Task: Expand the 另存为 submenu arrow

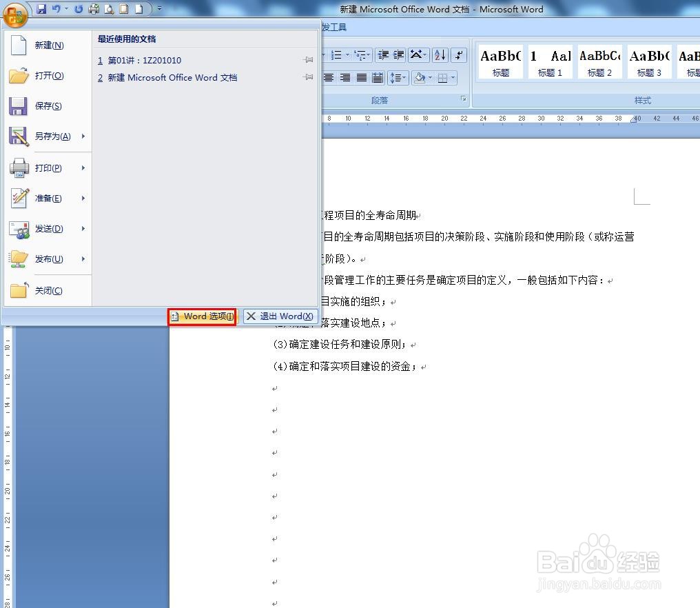Action: tap(83, 136)
